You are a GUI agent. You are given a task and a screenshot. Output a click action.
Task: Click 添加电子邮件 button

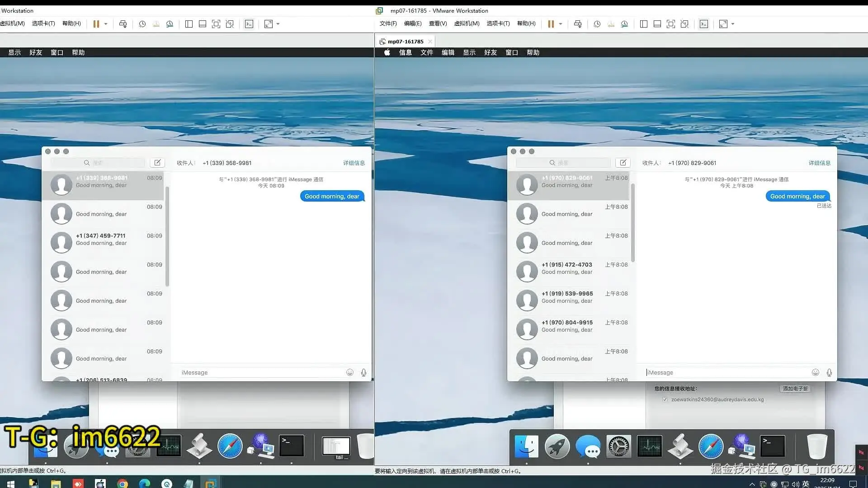[x=795, y=389]
